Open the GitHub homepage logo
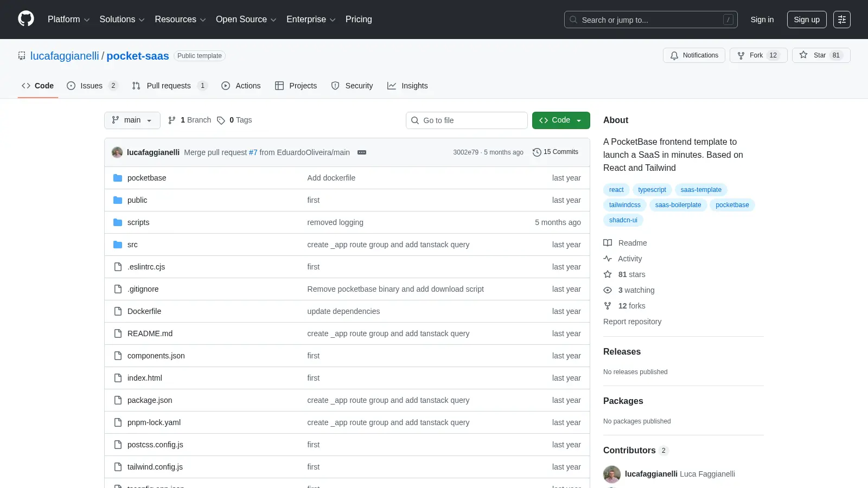Viewport: 868px width, 488px height. pyautogui.click(x=26, y=19)
